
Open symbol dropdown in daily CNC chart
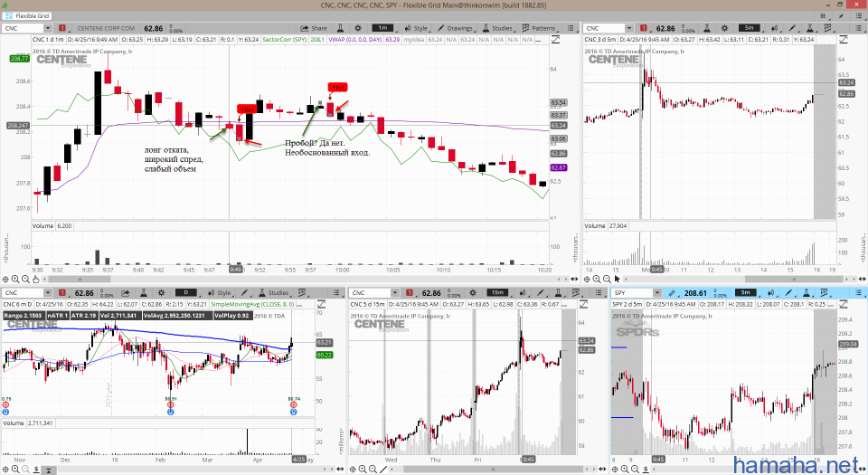pos(48,293)
